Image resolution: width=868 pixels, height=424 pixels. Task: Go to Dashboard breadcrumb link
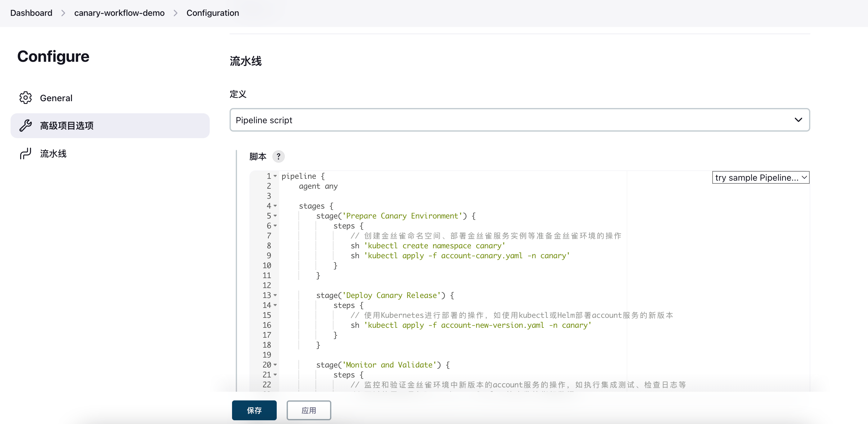coord(31,13)
